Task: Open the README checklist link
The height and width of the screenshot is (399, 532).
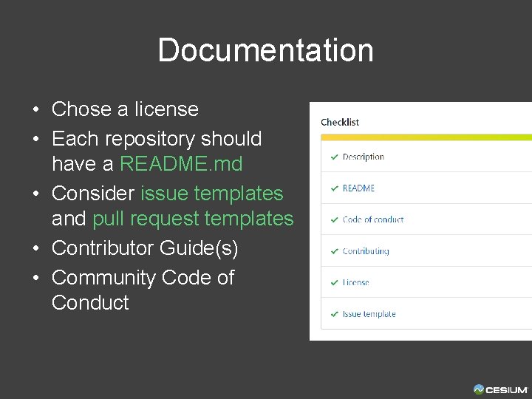Action: coord(358,188)
